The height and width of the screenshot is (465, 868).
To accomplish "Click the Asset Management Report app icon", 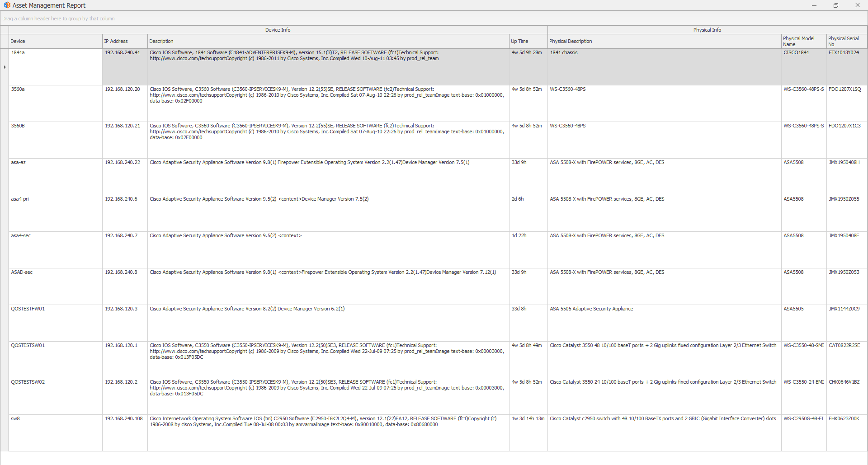I will [7, 5].
